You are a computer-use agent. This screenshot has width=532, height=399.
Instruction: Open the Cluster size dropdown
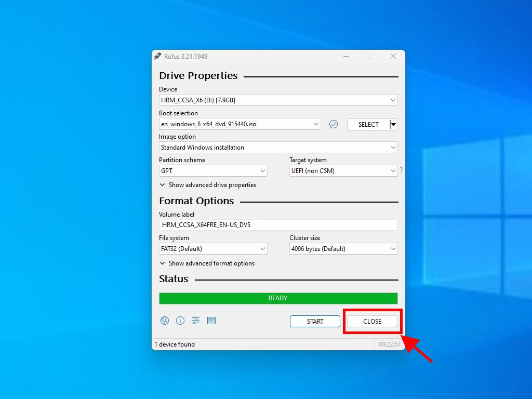pos(343,249)
